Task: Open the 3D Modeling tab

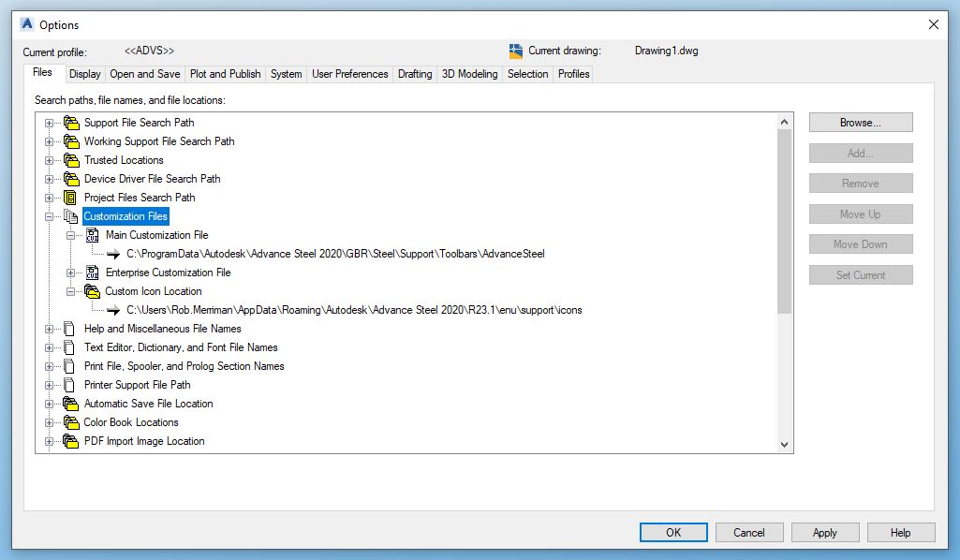Action: pos(469,74)
